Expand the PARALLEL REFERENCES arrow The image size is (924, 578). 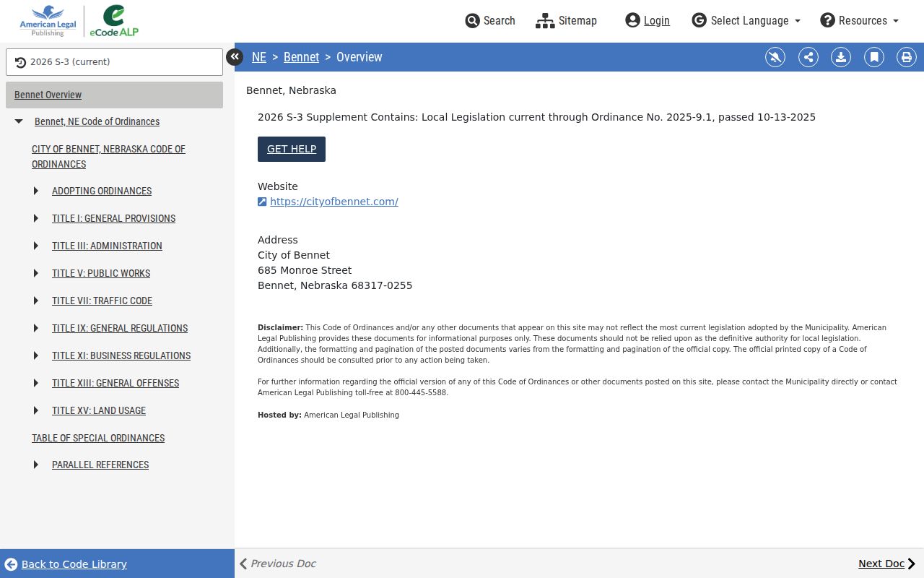tap(36, 465)
